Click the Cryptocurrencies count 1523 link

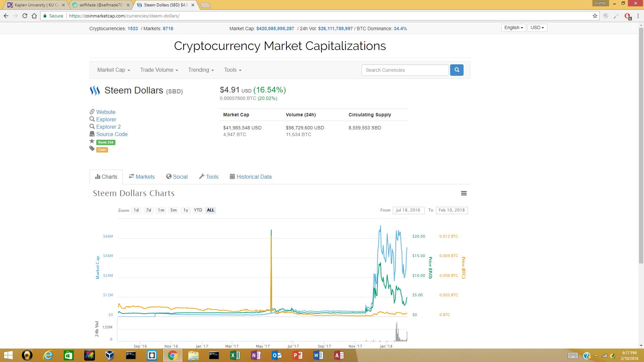[x=133, y=28]
